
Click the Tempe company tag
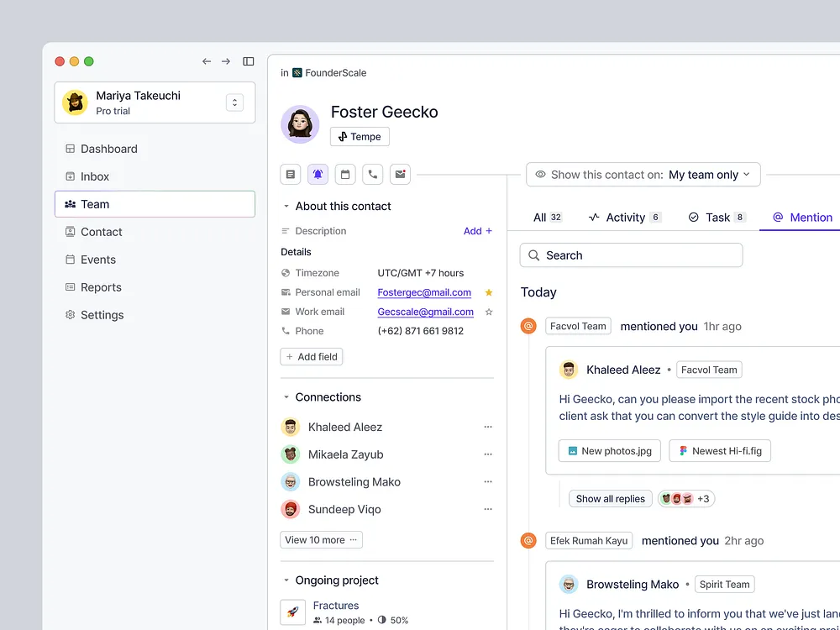click(360, 137)
